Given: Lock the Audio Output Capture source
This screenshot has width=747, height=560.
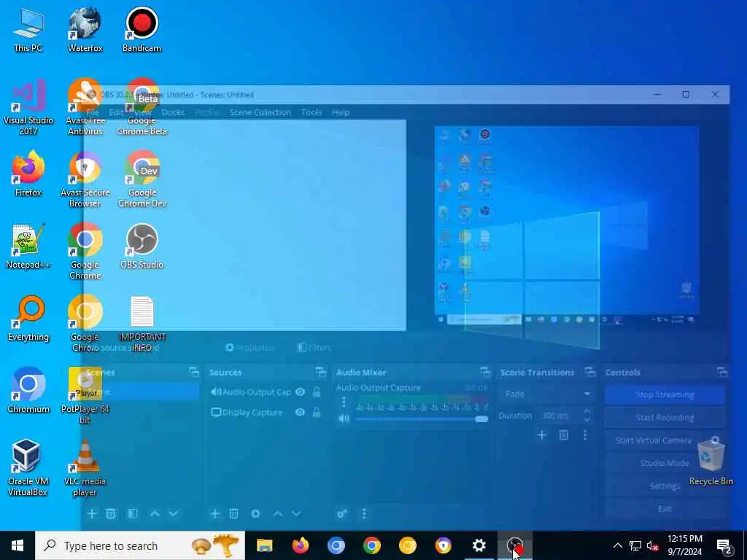Looking at the screenshot, I should 316,392.
